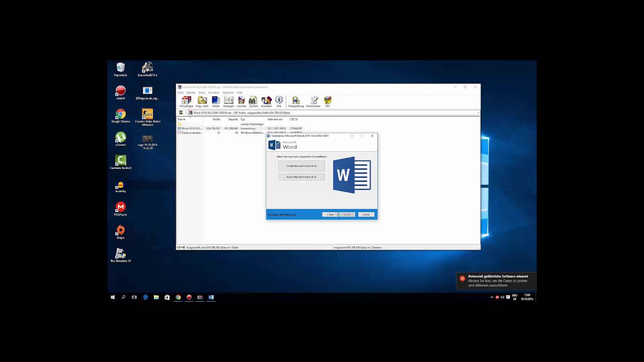Open Task View on the taskbar

tap(134, 297)
